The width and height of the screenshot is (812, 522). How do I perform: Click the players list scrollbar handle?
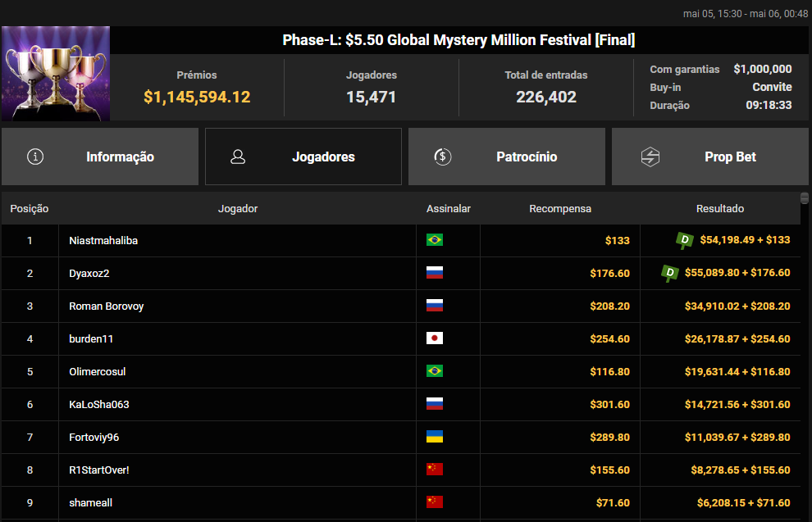[x=805, y=198]
